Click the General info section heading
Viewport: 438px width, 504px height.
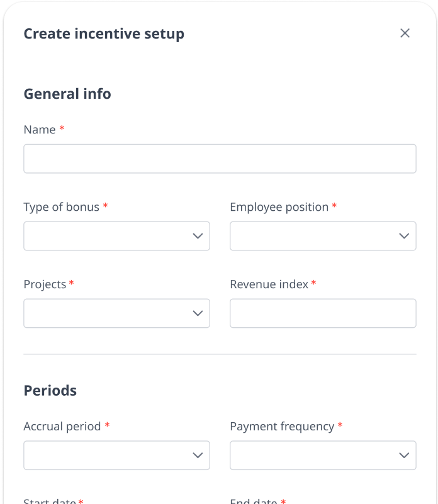67,94
